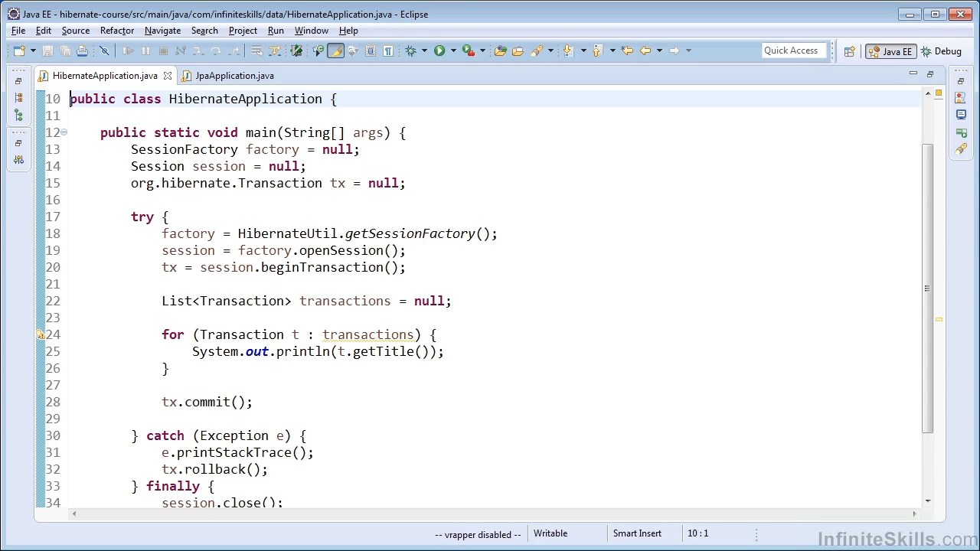Click the Last Edit Location icon
This screenshot has width=980, height=551.
627,51
